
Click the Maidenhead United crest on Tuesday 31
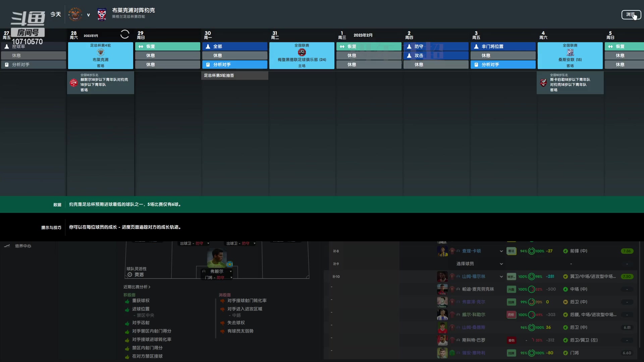pos(302,52)
